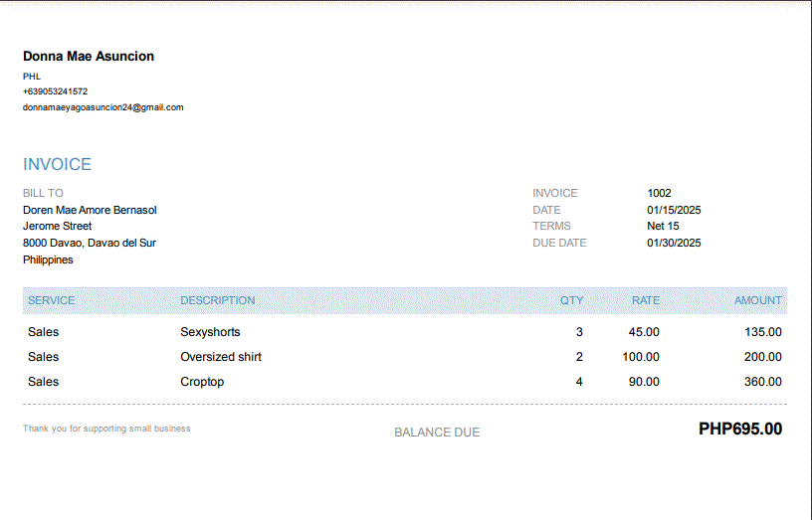Click amount 135.00
Image resolution: width=812 pixels, height=520 pixels.
pos(763,332)
